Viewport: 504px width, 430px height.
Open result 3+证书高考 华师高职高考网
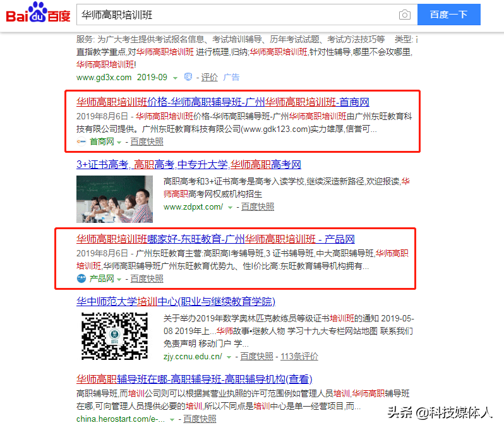coord(189,165)
